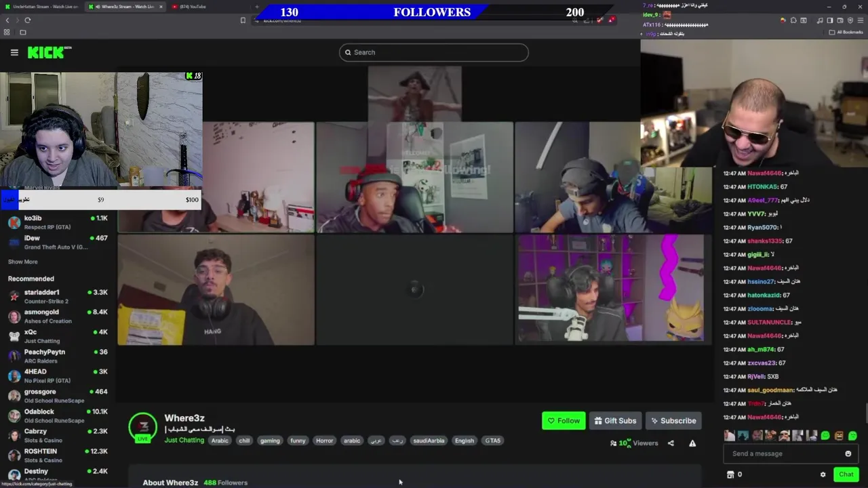Screen dimensions: 868x488
Task: Close the Where3z Stream tab
Action: coord(161,7)
